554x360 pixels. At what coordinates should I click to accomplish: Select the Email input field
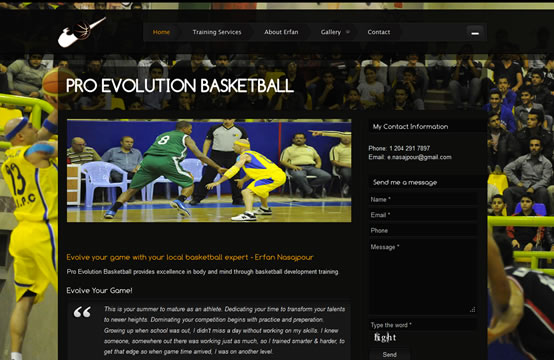(423, 215)
